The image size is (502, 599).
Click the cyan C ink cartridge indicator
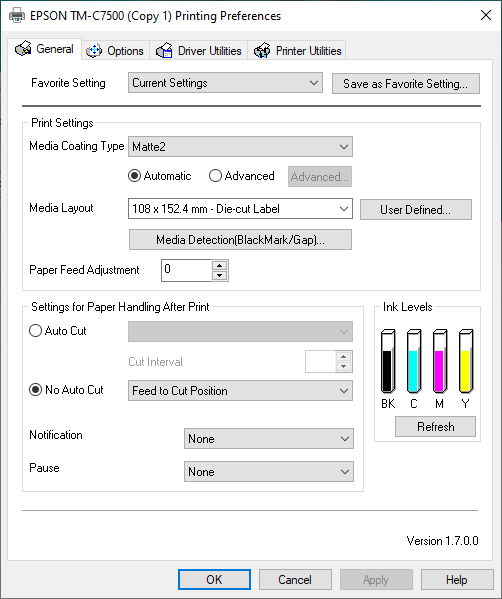coord(414,361)
